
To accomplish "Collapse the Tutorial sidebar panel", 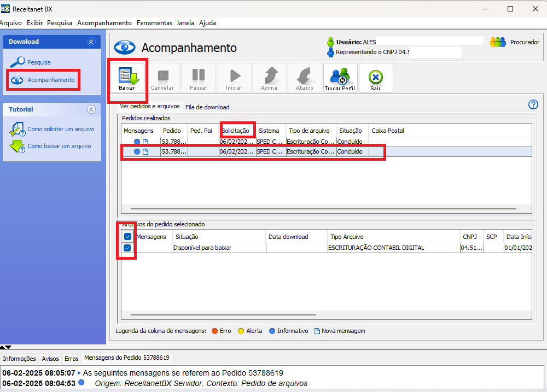I will pos(91,109).
